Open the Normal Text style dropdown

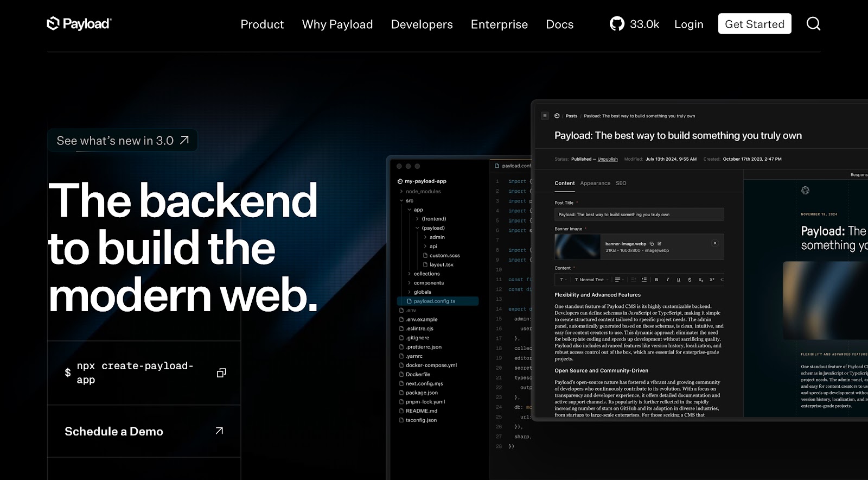[592, 280]
